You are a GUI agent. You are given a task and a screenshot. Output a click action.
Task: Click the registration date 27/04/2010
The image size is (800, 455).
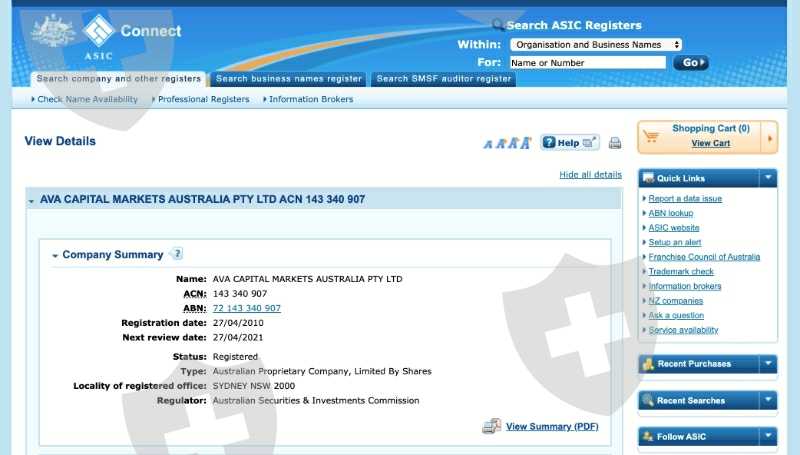point(238,323)
